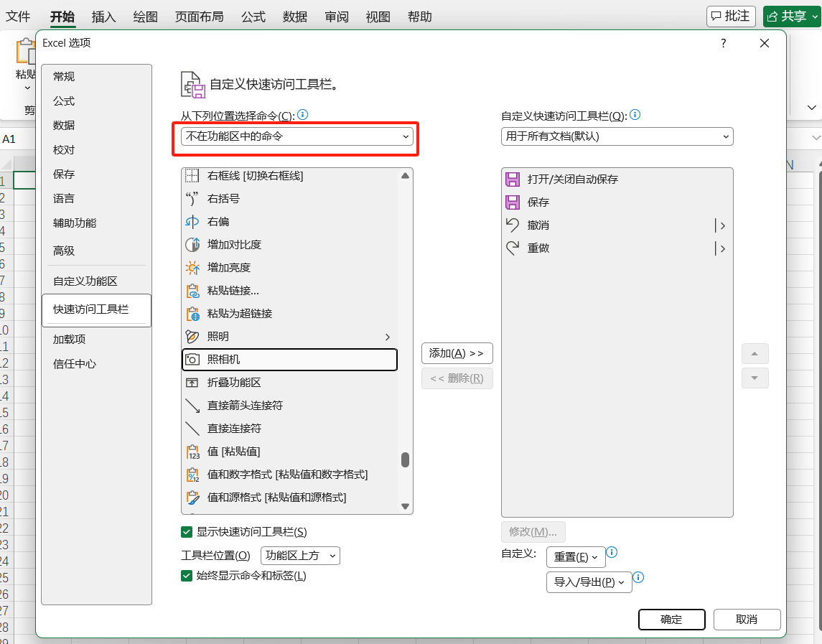Select 重做 in the right command list
The width and height of the screenshot is (822, 644).
pyautogui.click(x=537, y=248)
